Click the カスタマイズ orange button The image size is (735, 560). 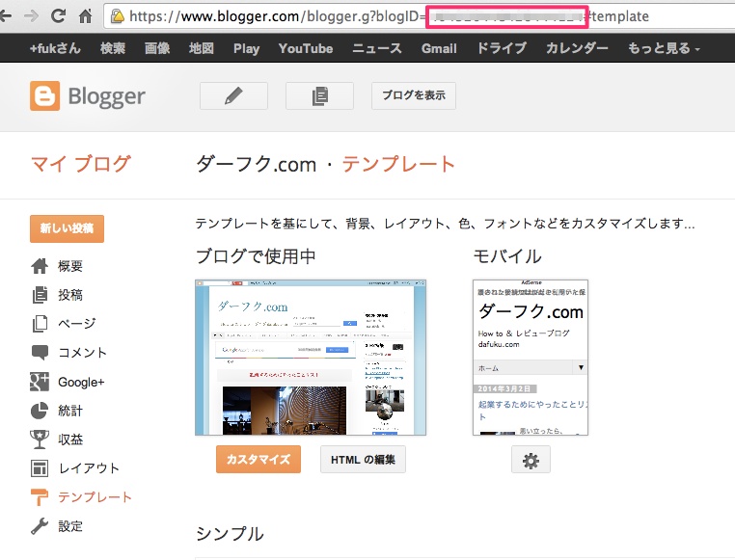point(259,460)
